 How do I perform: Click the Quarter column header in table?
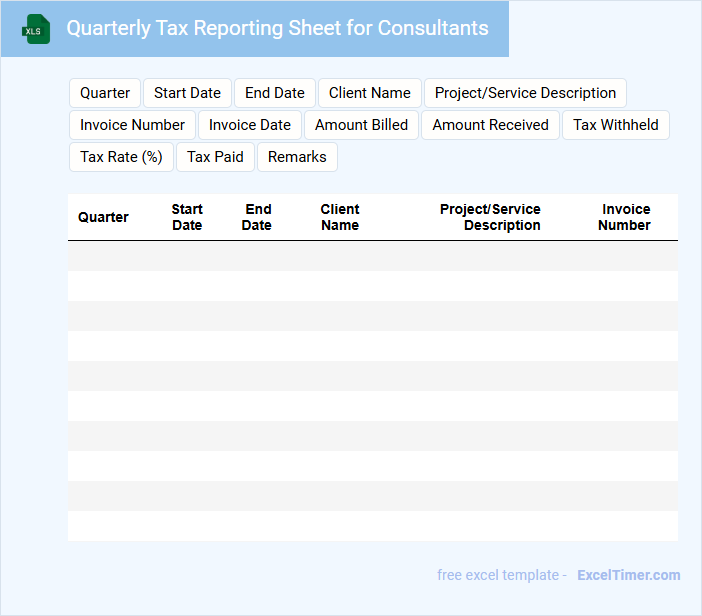click(103, 217)
